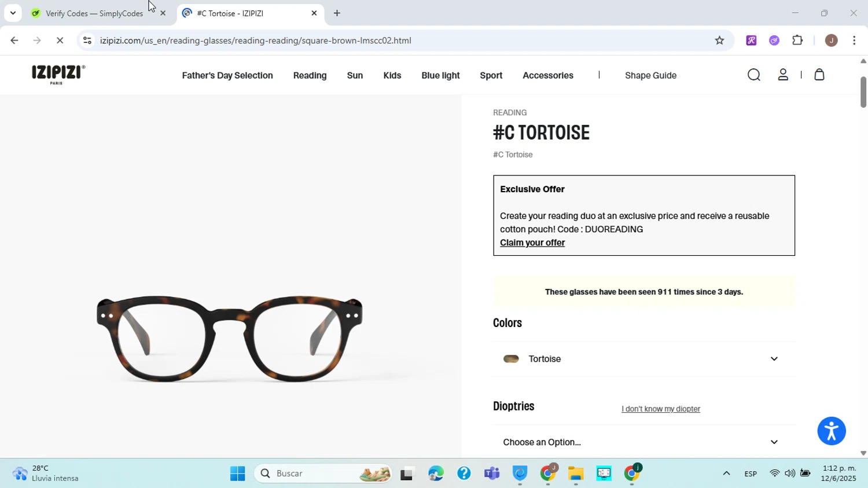Image resolution: width=868 pixels, height=488 pixels.
Task: Open the battery status tray icon
Action: point(806,474)
